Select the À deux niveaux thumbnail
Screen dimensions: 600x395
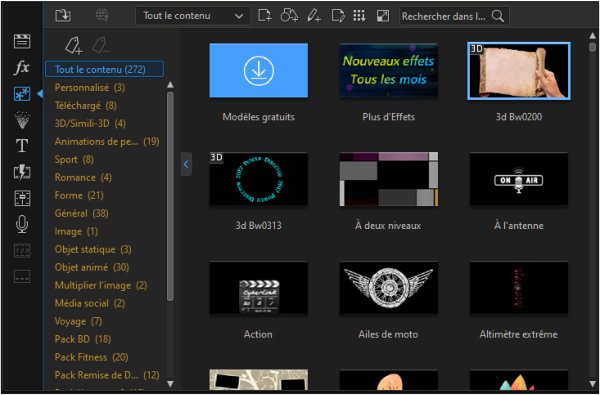tap(389, 179)
